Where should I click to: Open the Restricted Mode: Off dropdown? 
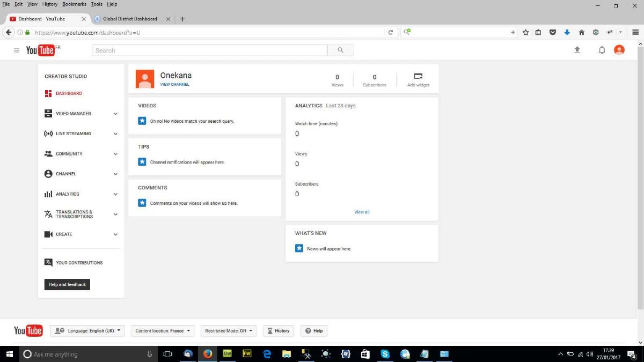click(229, 331)
